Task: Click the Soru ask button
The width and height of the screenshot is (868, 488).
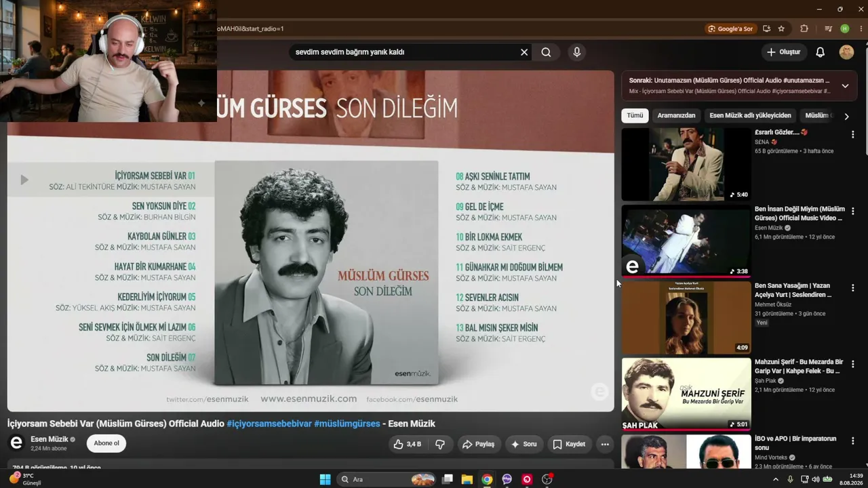Action: [524, 444]
